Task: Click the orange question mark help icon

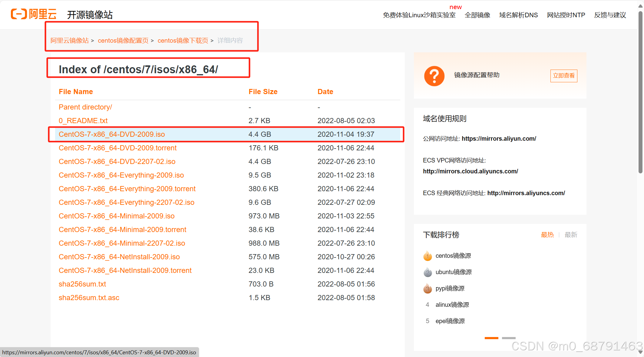Action: [434, 76]
